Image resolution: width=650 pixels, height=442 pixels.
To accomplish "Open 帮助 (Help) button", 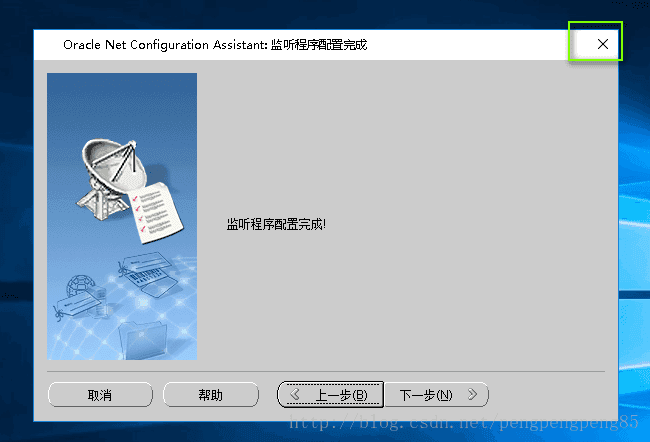I will coord(211,394).
